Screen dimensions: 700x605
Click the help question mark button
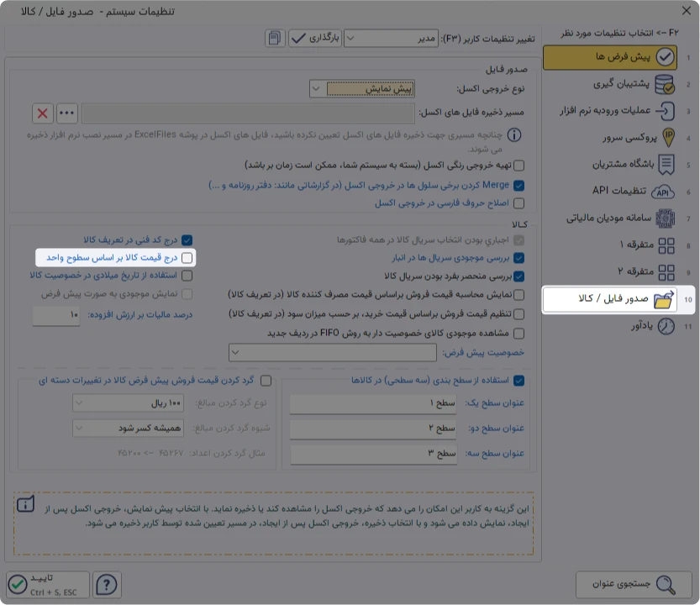click(x=107, y=585)
